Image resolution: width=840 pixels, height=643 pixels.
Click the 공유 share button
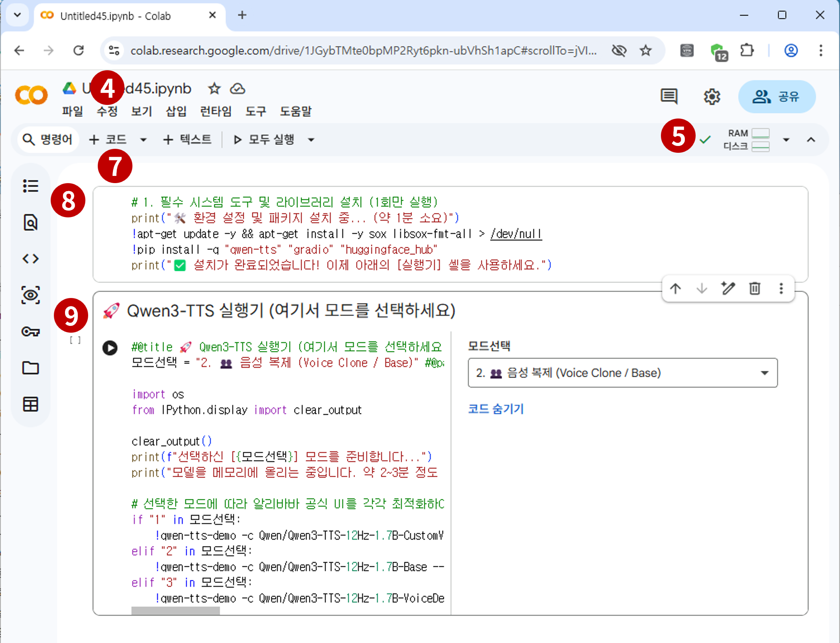[777, 97]
